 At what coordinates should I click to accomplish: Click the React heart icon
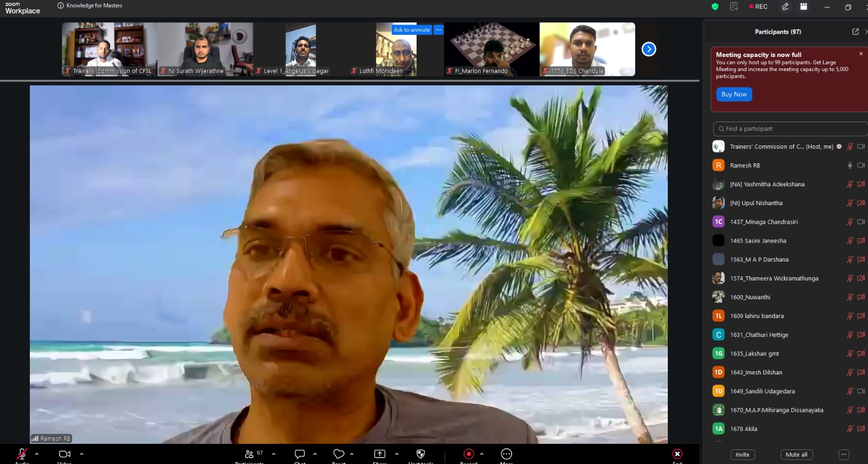339,454
